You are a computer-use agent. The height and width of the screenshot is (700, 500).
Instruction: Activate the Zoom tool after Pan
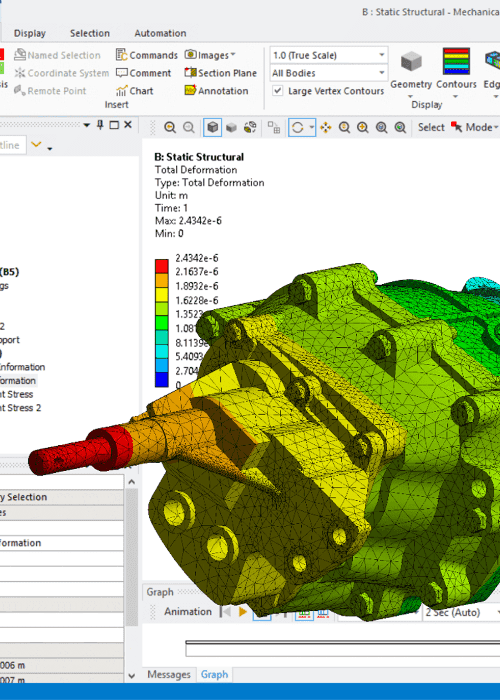click(x=344, y=128)
